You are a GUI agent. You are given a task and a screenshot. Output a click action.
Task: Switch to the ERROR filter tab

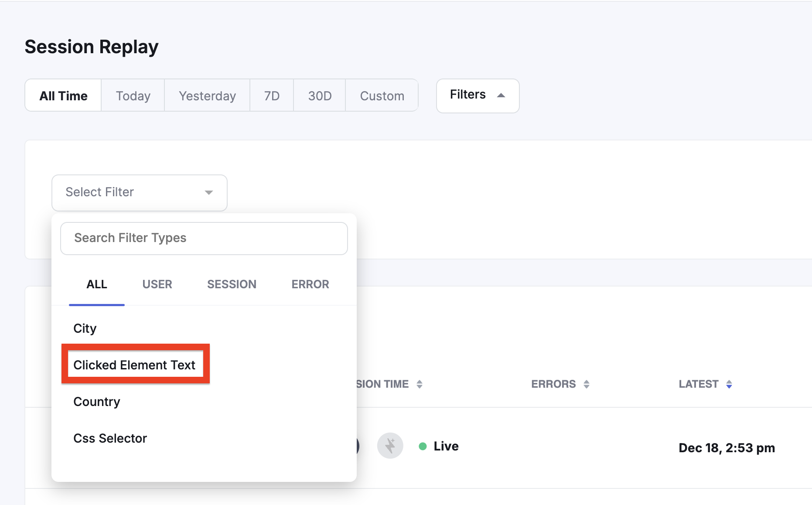click(x=310, y=284)
